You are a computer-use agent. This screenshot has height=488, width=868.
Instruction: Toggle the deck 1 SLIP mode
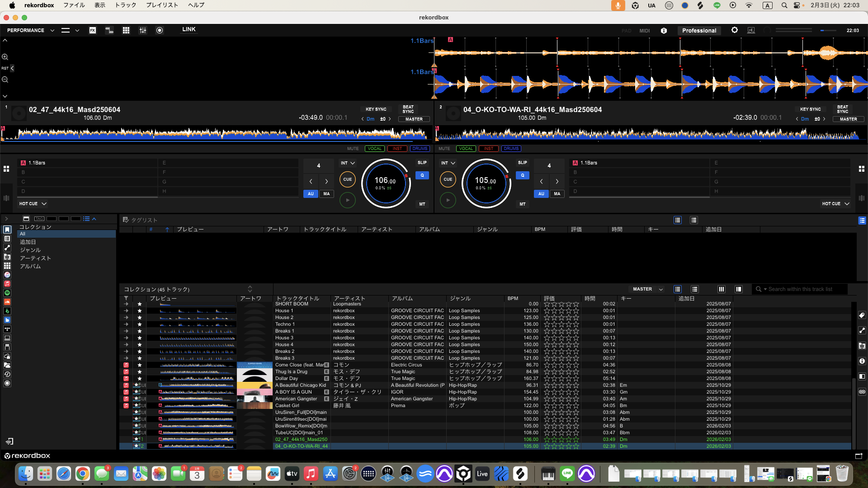[422, 163]
